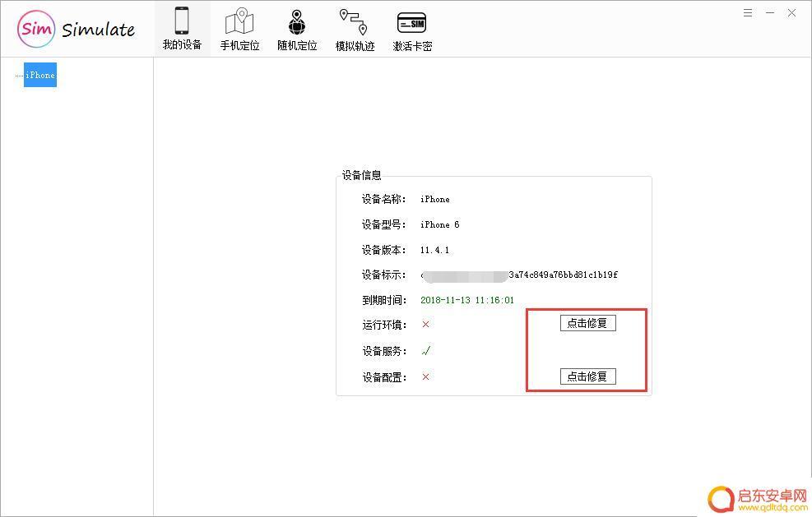812x517 pixels.
Task: Select device model text iPhone 6
Action: click(x=439, y=224)
